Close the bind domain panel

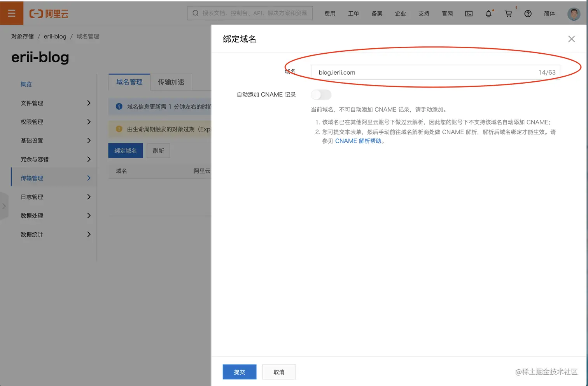tap(571, 39)
